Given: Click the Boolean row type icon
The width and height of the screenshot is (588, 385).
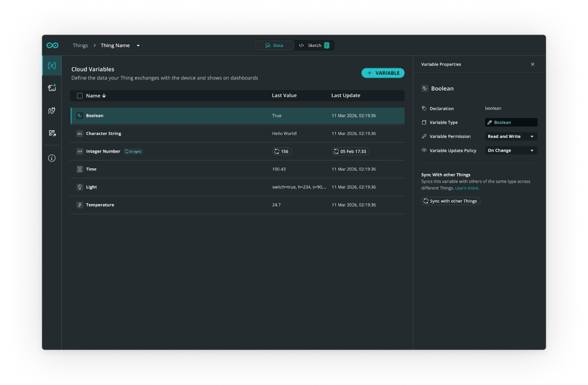Looking at the screenshot, I should 80,116.
